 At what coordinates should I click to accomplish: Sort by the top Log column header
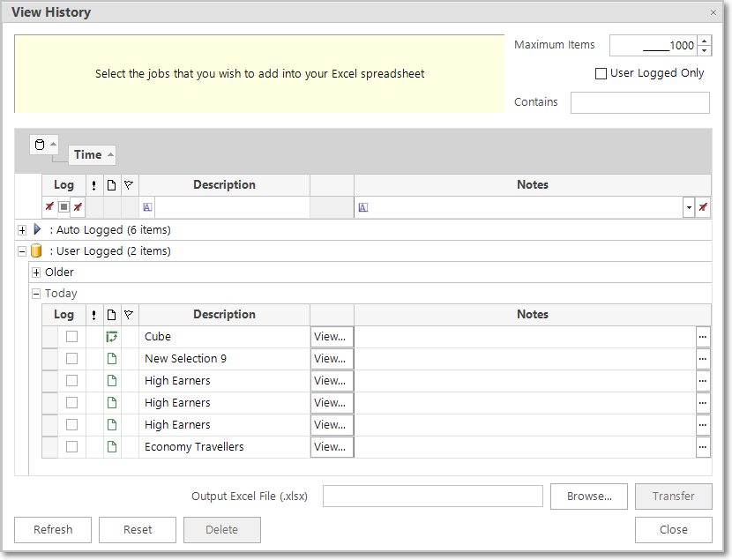click(x=64, y=185)
